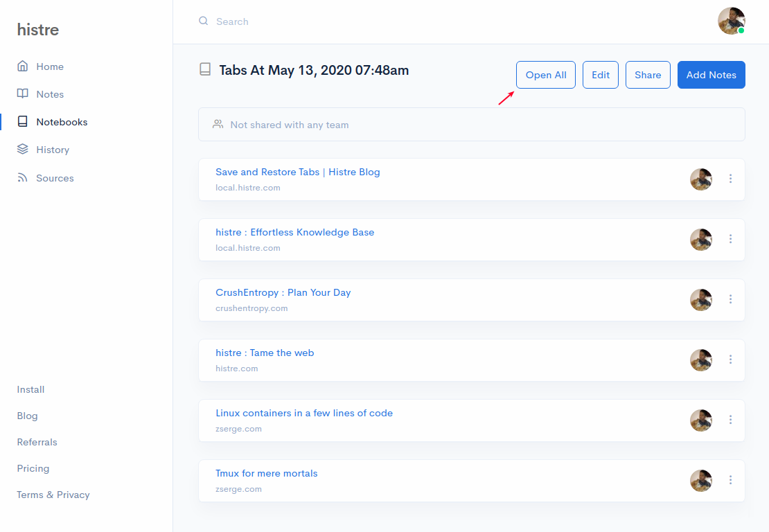The height and width of the screenshot is (532, 769).
Task: Open Tmux for mere mortals link
Action: [x=266, y=474]
